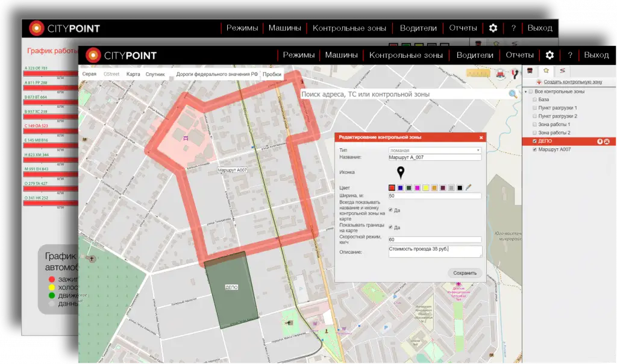
Task: Check the База zone checkbox
Action: 534,99
